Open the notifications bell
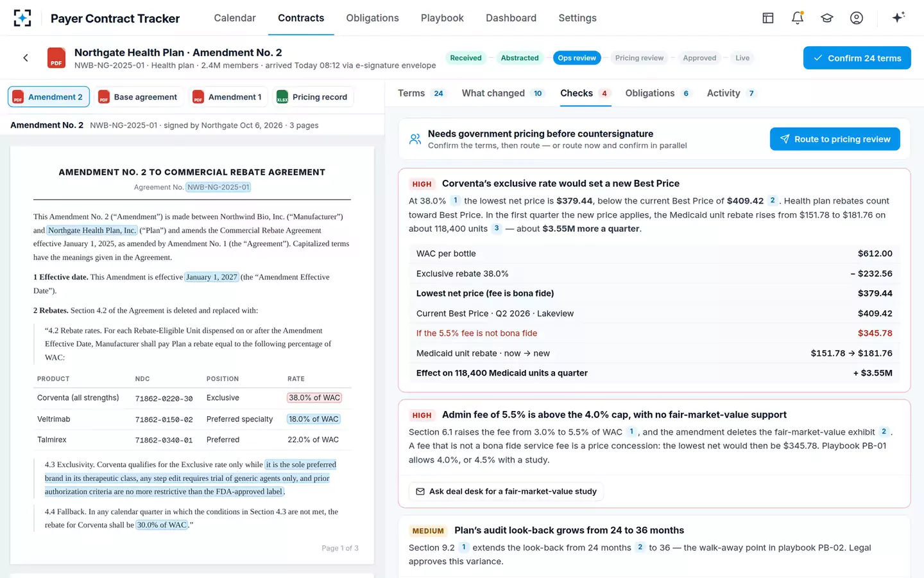 click(798, 18)
